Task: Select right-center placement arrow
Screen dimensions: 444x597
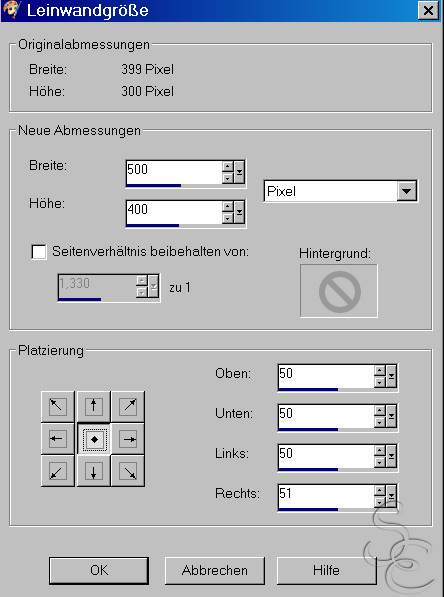Action: [128, 439]
